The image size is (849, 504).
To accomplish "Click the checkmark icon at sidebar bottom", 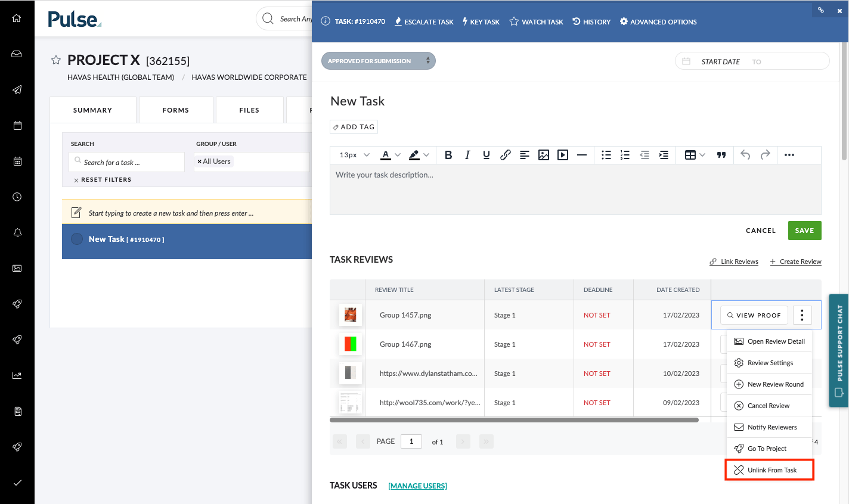I will point(17,483).
